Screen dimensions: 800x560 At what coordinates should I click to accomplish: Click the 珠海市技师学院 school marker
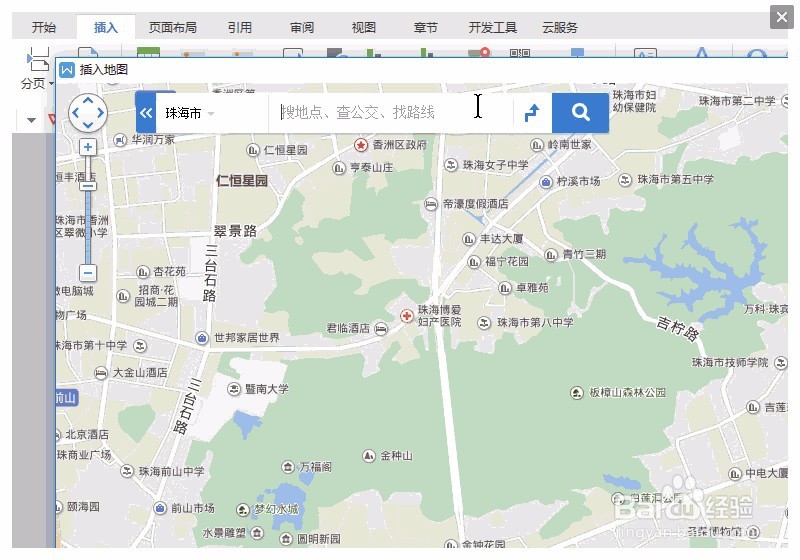781,363
